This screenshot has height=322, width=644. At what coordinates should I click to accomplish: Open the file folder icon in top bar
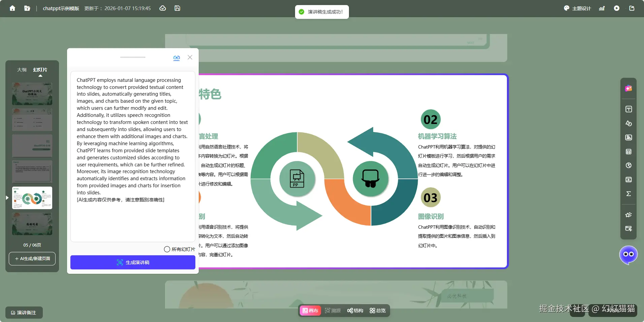(x=27, y=8)
